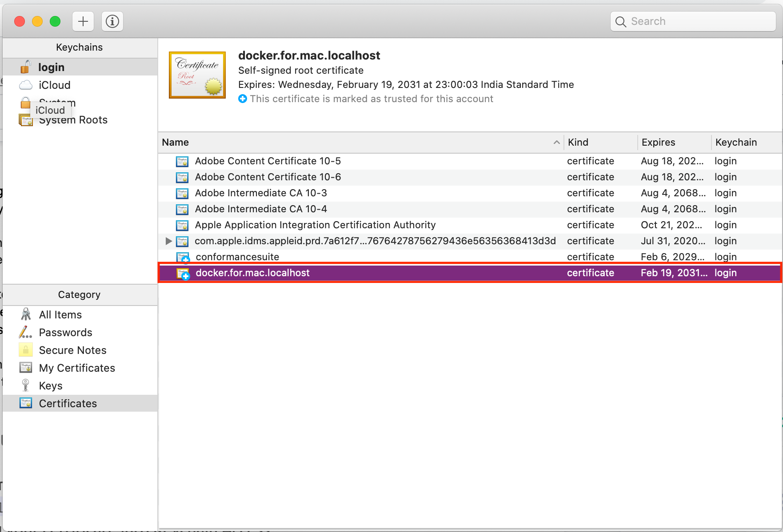Image resolution: width=783 pixels, height=532 pixels.
Task: Click the Jul 31, 2020 expiry cell
Action: coord(673,241)
